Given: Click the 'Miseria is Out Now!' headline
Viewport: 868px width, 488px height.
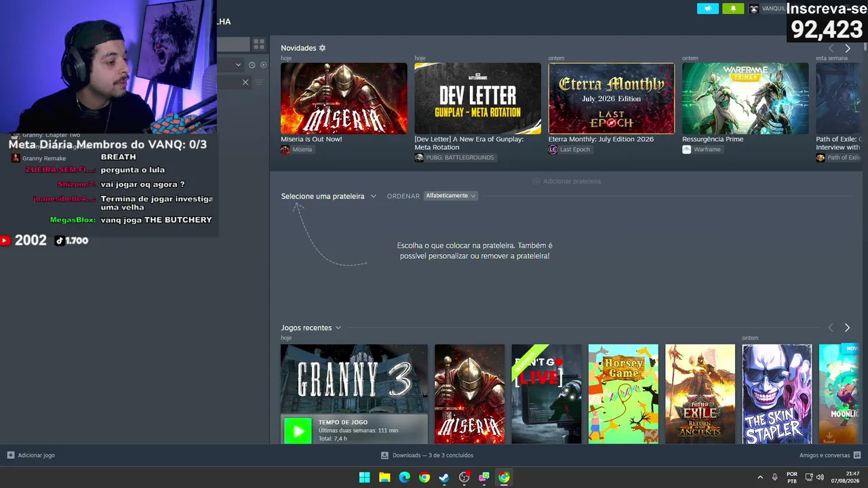Looking at the screenshot, I should click(311, 139).
